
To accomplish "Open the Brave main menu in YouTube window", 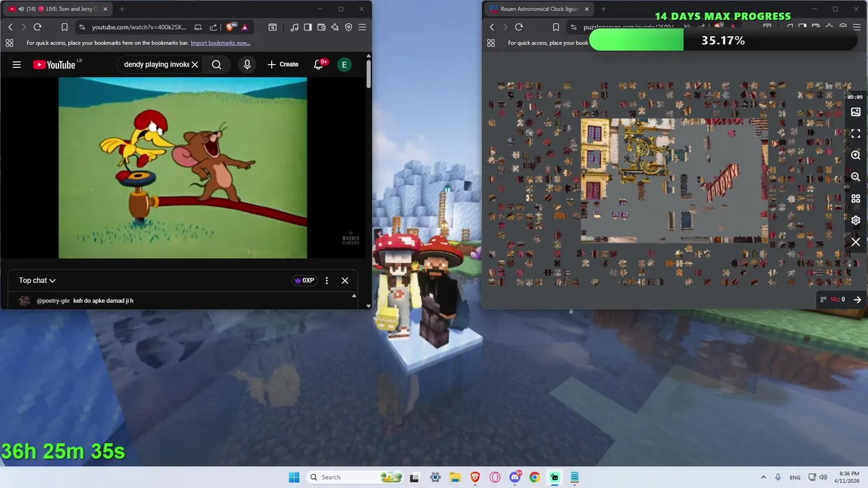I will [x=362, y=27].
